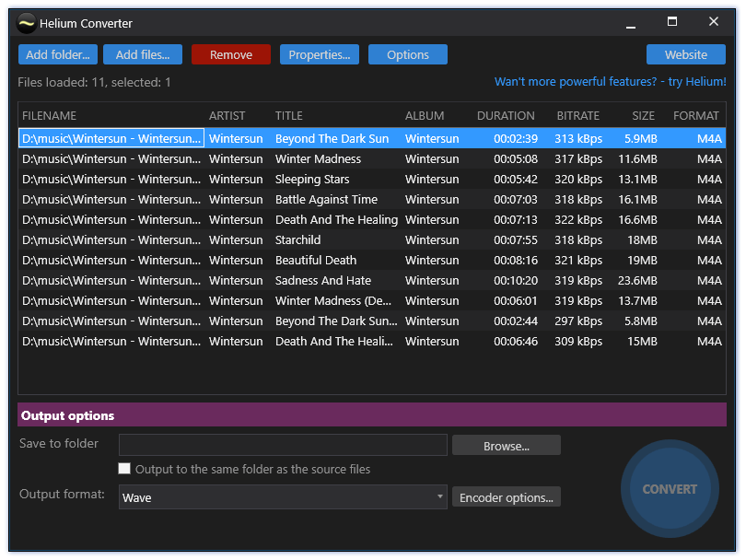Remove the selected file with Remove button
The width and height of the screenshot is (746, 560).
(231, 54)
